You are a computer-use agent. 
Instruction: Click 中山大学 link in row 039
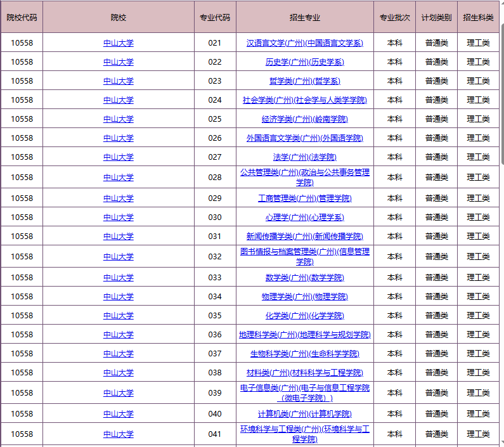(x=119, y=393)
